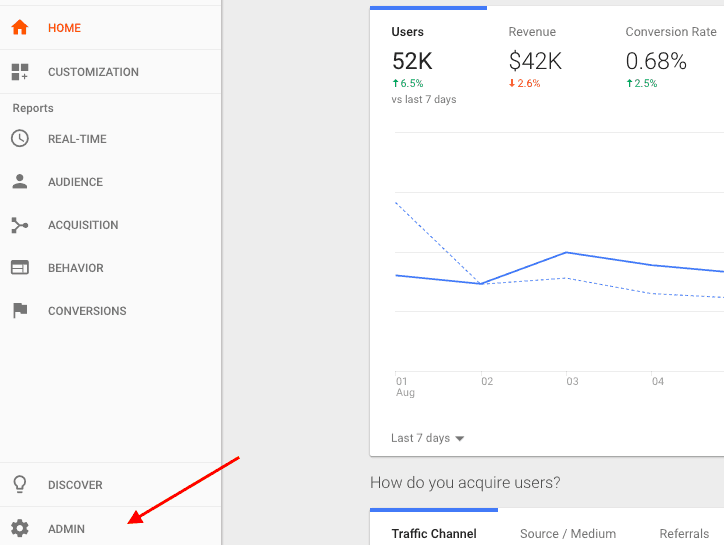
Task: Expand the Last 7 days dropdown
Action: click(428, 438)
